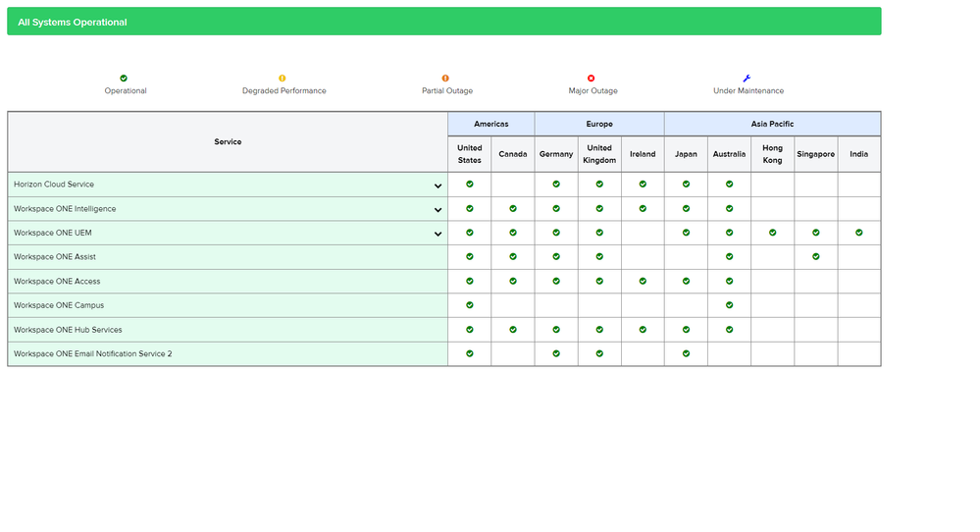This screenshot has height=532, width=980.
Task: Click Workspace ONE Assist Australia status icon
Action: pos(730,256)
